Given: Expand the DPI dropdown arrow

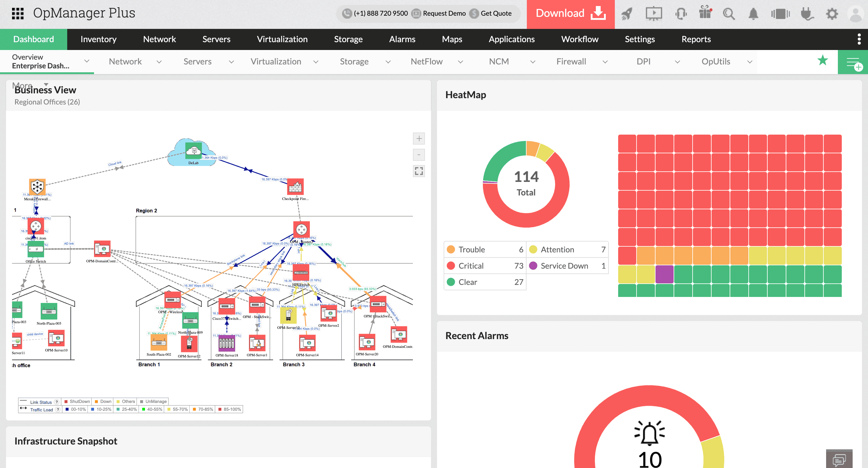Looking at the screenshot, I should [677, 62].
